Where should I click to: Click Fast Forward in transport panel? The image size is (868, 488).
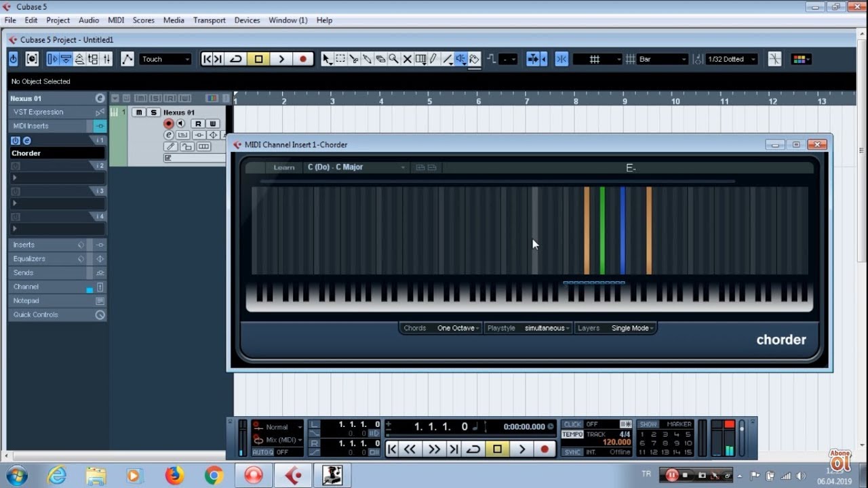point(434,449)
